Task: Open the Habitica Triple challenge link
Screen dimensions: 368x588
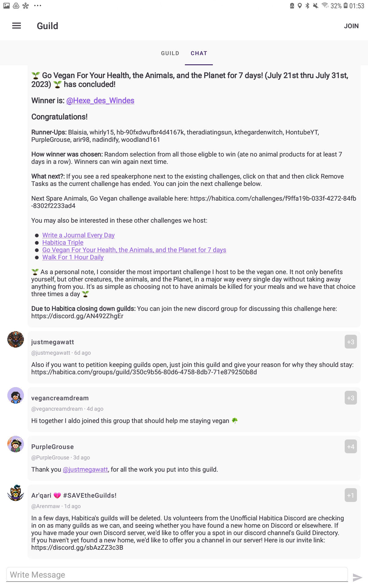Action: coord(63,243)
